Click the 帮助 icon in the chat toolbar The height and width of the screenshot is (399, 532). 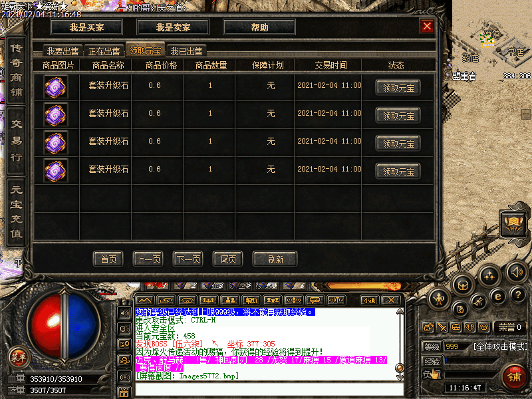[252, 299]
